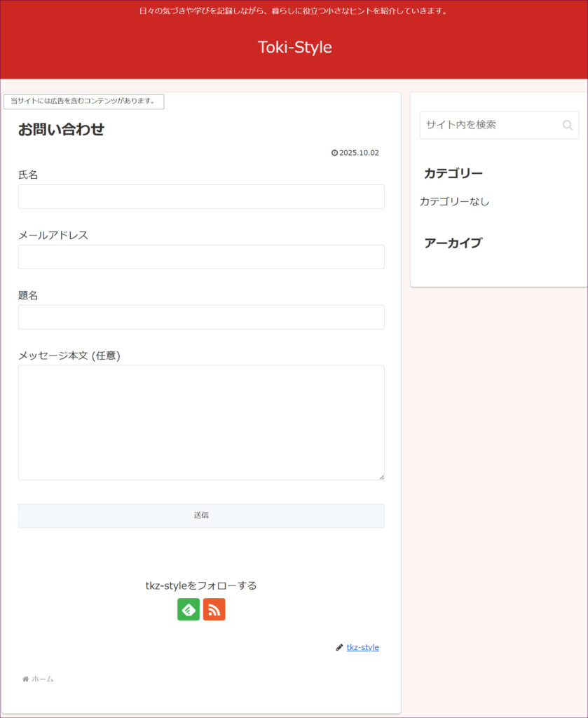Focus the 氏名 name input field
Viewport: 588px width, 718px height.
click(x=201, y=197)
